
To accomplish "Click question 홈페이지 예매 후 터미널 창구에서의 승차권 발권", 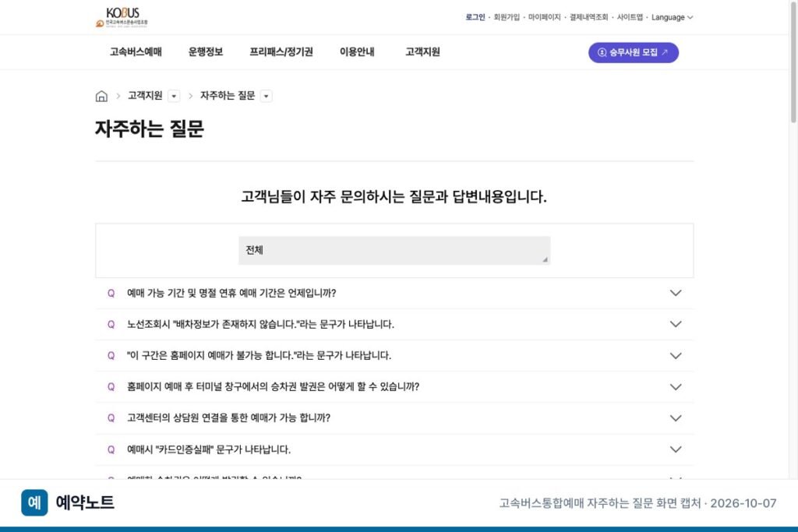I will 274,387.
